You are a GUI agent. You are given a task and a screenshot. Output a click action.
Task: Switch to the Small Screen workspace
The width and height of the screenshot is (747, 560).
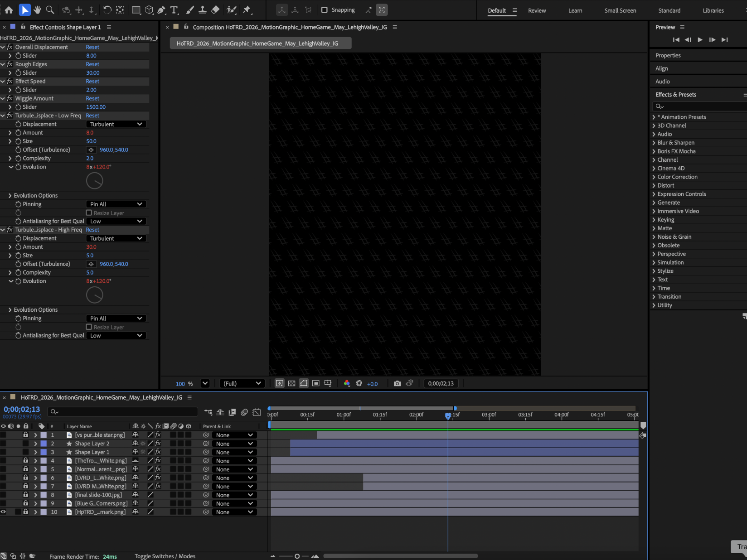620,10
